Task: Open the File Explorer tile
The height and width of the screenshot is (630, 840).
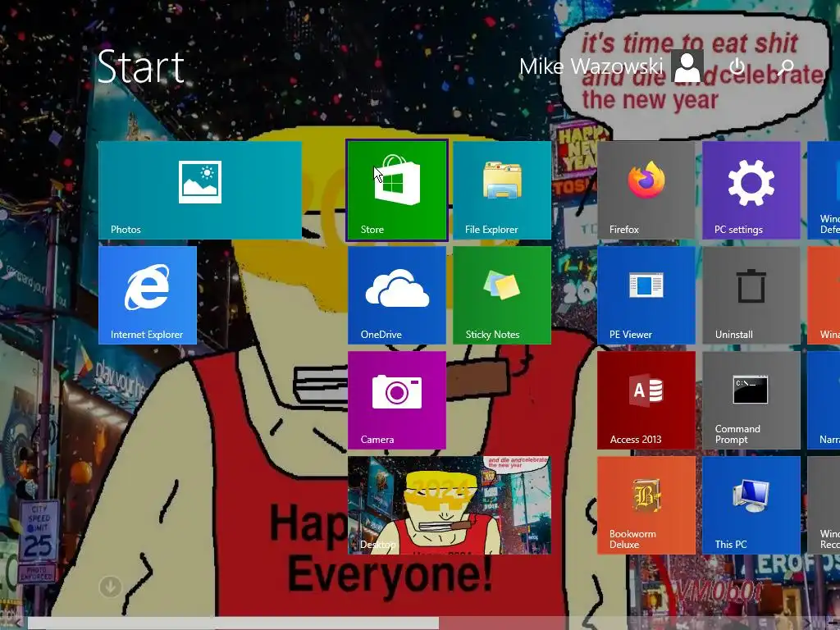Action: [x=502, y=190]
